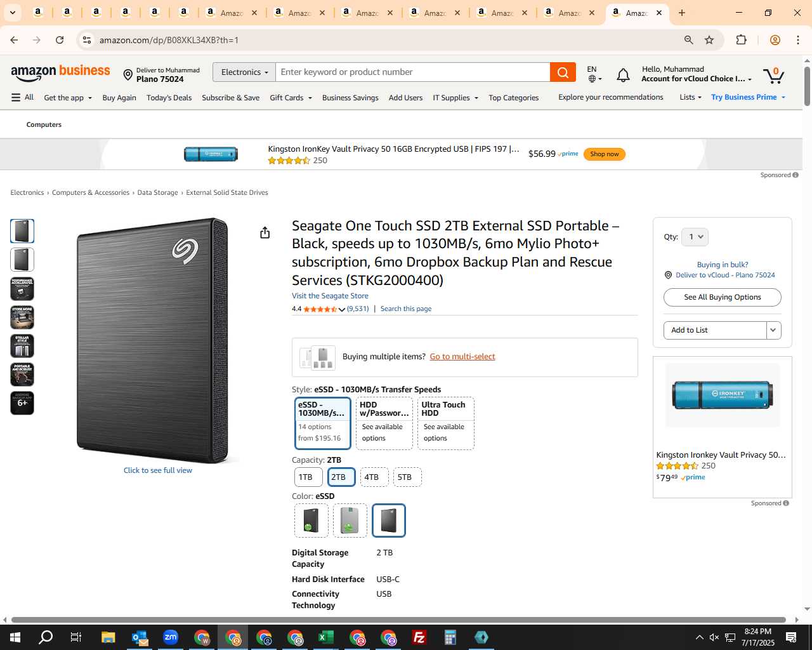
Task: Expand the Electronics search category dropdown
Action: [x=244, y=72]
